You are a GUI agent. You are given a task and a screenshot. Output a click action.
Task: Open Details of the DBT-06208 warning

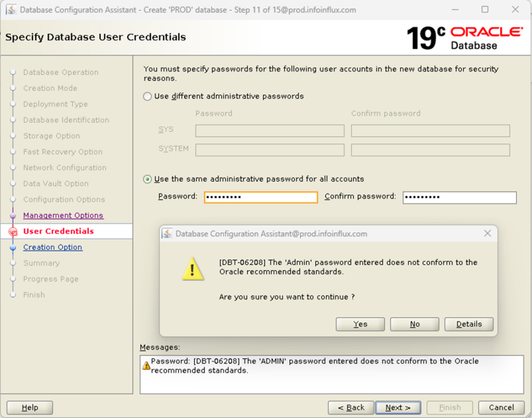[x=469, y=324]
